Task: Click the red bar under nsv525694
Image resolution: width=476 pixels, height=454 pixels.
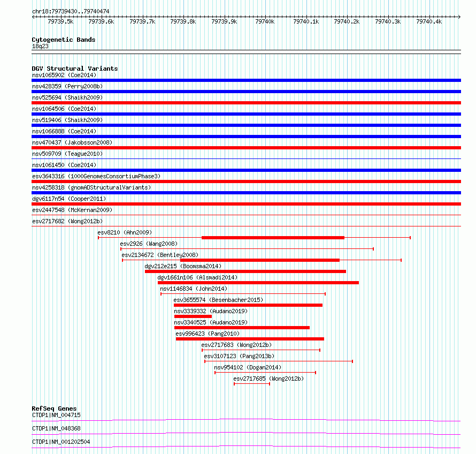Action: pyautogui.click(x=246, y=103)
